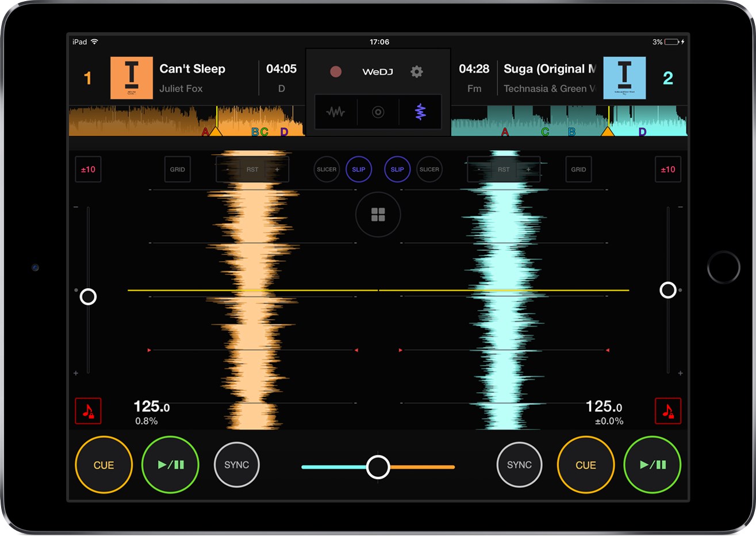Tap the right deck quantize note icon
The image size is (756, 536).
[x=668, y=411]
